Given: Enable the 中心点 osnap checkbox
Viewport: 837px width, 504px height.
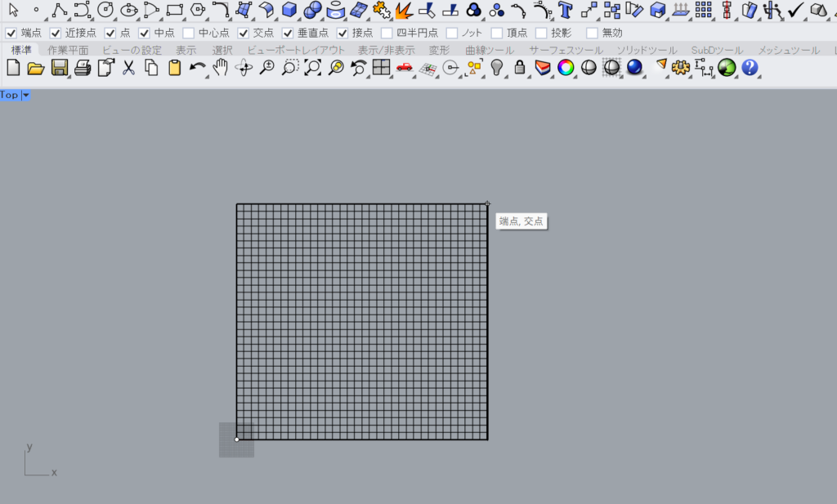Looking at the screenshot, I should [189, 33].
